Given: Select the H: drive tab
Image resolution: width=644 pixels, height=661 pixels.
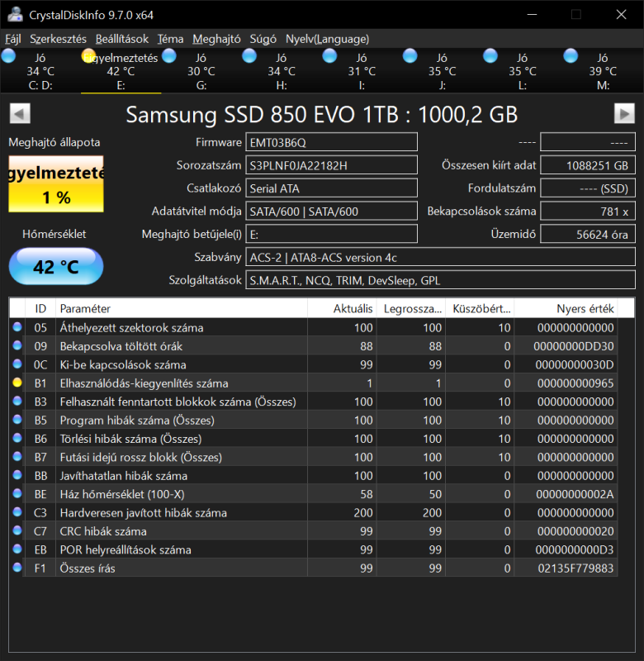Looking at the screenshot, I should pyautogui.click(x=282, y=71).
